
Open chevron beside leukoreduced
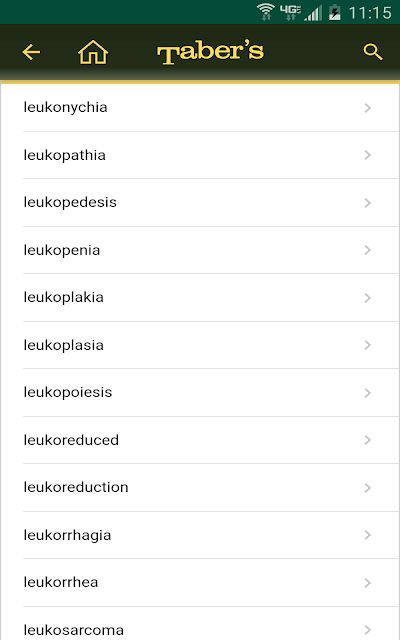click(367, 440)
